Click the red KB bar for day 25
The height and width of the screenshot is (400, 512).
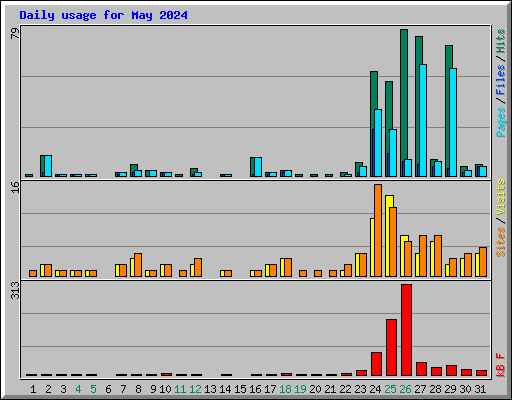pyautogui.click(x=391, y=347)
